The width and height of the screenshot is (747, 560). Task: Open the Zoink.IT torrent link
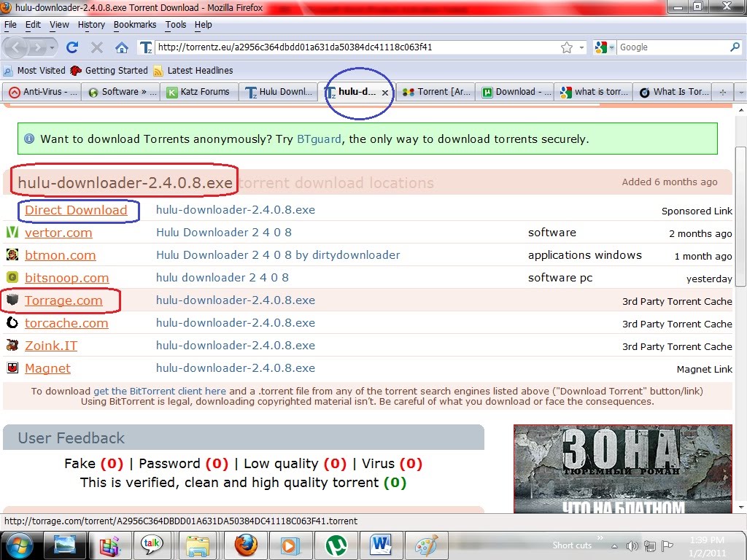[x=51, y=346]
